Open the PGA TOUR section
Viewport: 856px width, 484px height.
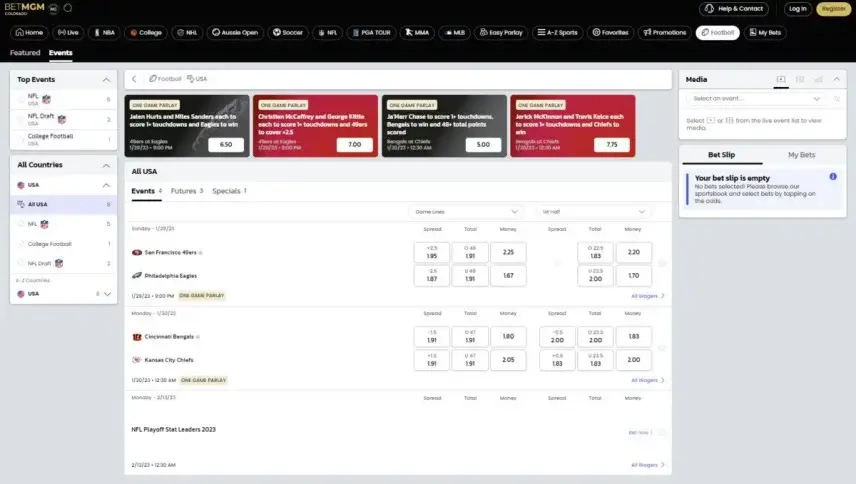coord(372,33)
